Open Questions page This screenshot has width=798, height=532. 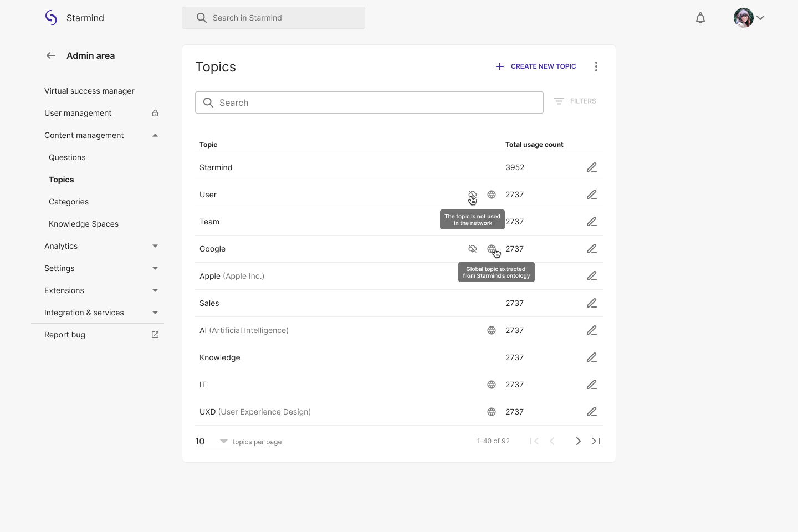coord(67,157)
